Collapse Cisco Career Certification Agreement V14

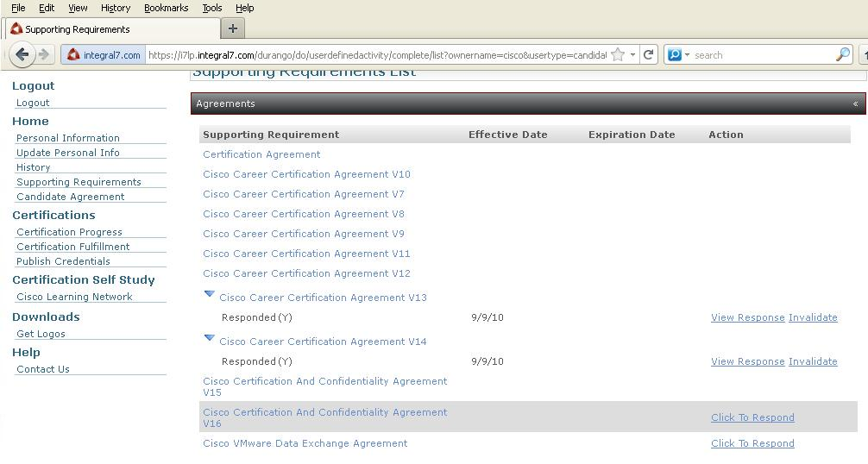[x=209, y=339]
